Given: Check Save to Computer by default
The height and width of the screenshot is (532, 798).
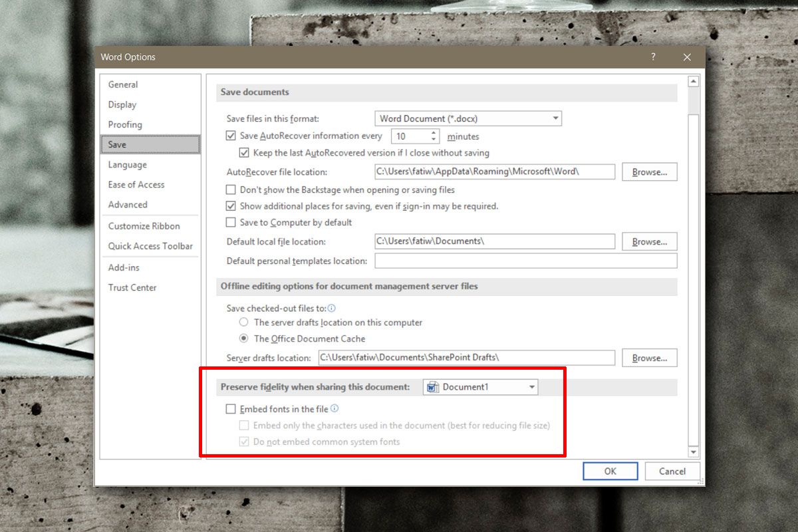Looking at the screenshot, I should click(x=231, y=222).
